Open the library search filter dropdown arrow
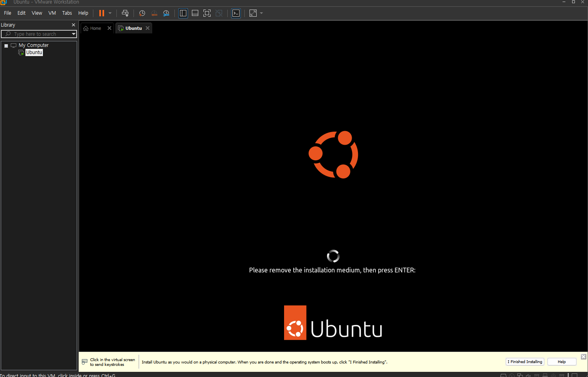Screen dimensions: 588x377 pyautogui.click(x=73, y=34)
